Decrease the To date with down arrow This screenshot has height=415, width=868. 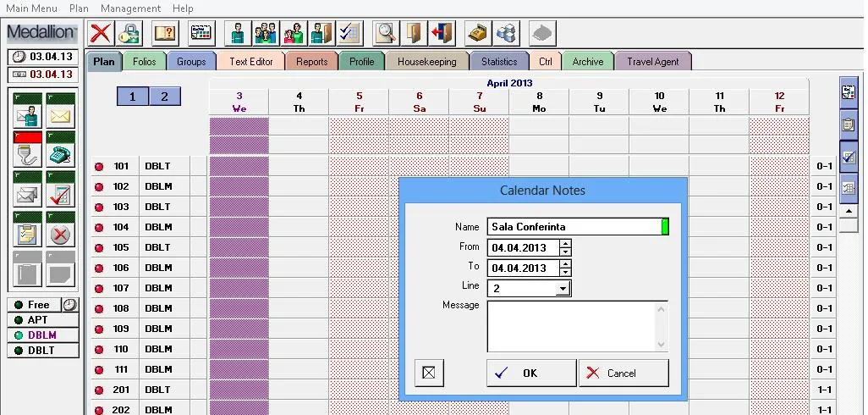click(x=565, y=273)
